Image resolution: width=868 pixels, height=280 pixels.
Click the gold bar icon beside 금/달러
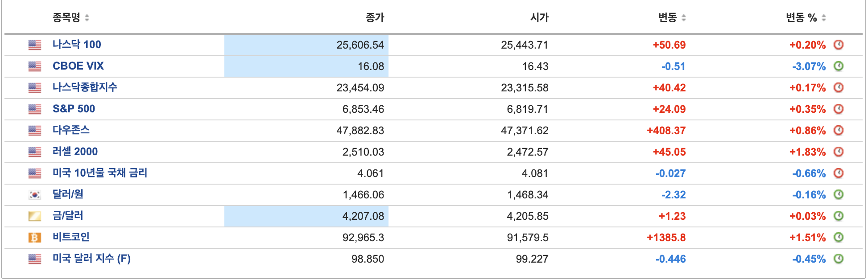[x=35, y=216]
